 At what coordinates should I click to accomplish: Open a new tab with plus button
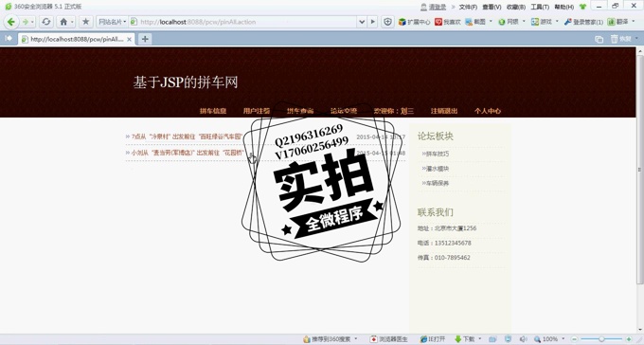145,39
